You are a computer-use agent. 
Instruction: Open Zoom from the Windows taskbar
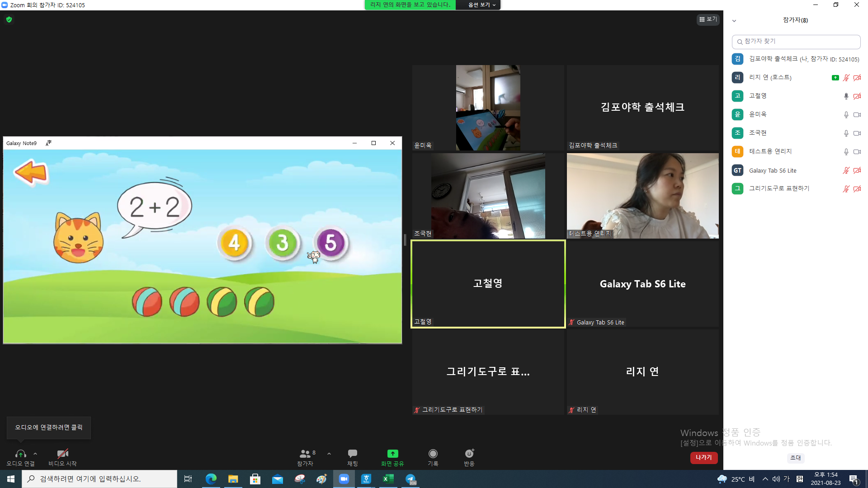(344, 479)
